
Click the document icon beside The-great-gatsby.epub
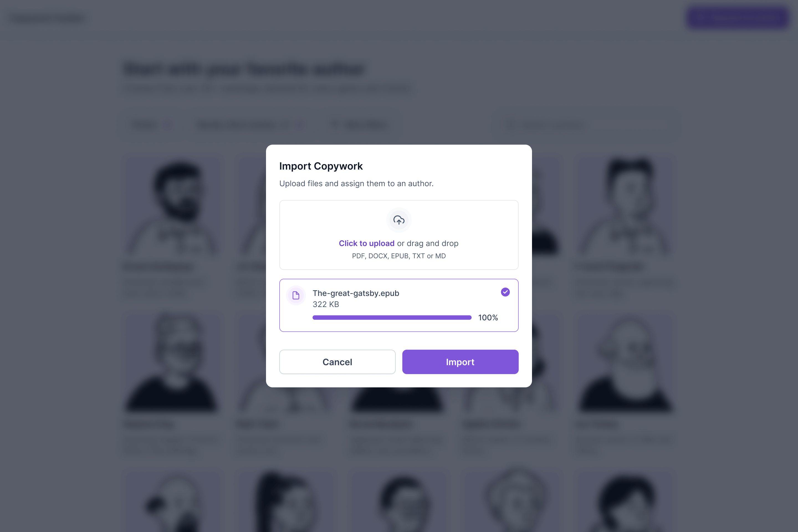[296, 295]
